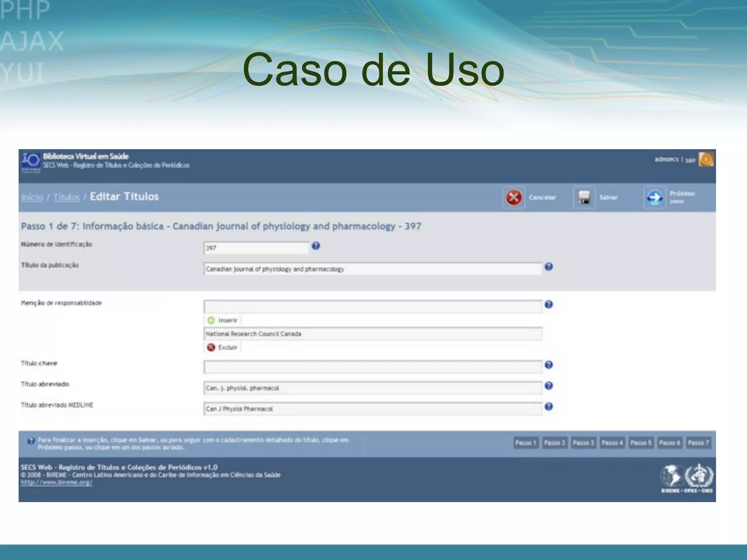Open help for Título da publicação
This screenshot has width=747, height=560.
coord(549,267)
